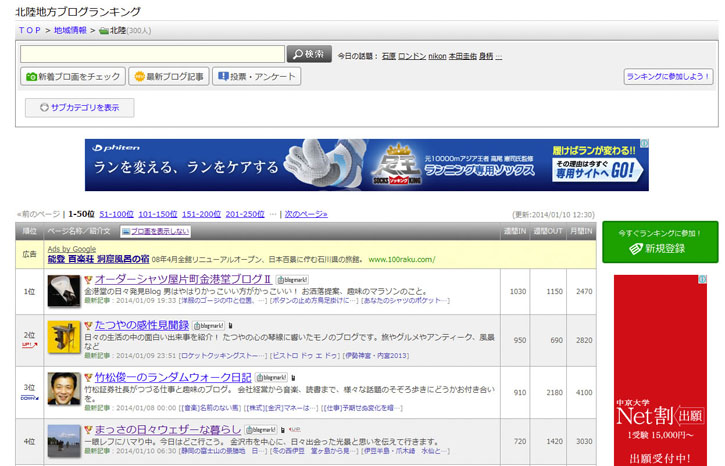Open the ロケットクッキングストー article link
Viewport: 725px width, 466px height.
coord(223,356)
